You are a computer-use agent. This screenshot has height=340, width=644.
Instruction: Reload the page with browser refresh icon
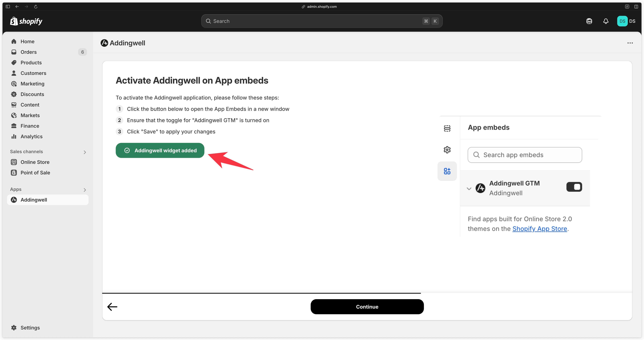[36, 7]
